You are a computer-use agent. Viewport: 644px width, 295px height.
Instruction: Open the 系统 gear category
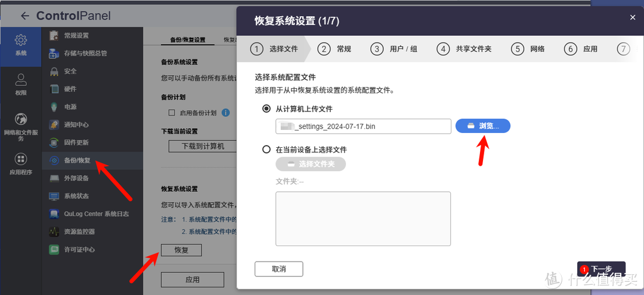coord(20,45)
